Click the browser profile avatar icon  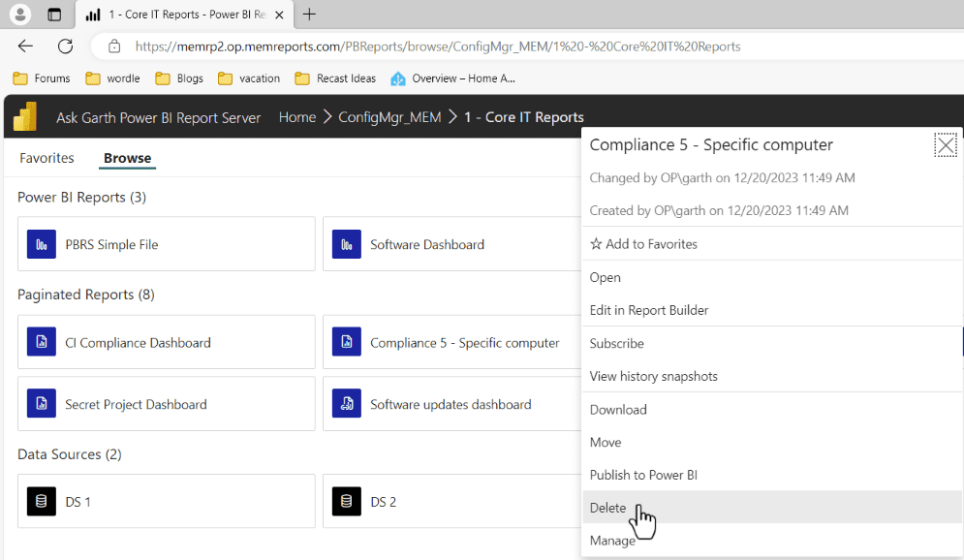[20, 15]
